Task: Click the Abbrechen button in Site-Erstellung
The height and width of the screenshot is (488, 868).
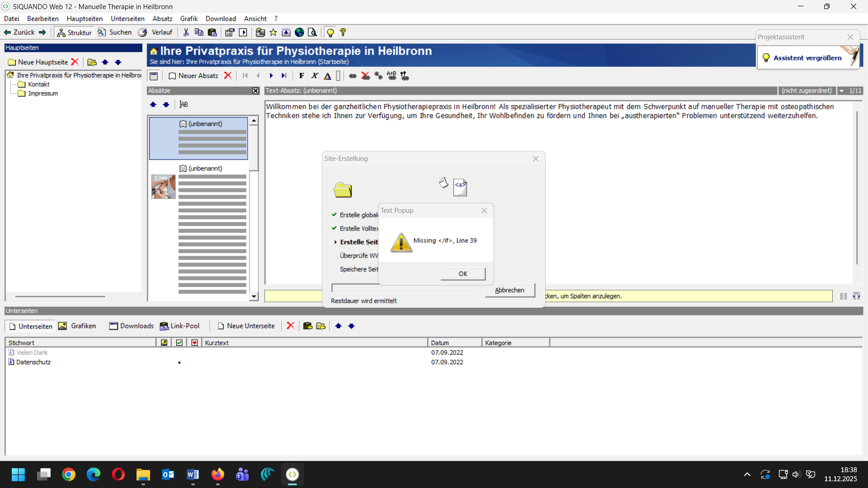Action: (x=509, y=290)
